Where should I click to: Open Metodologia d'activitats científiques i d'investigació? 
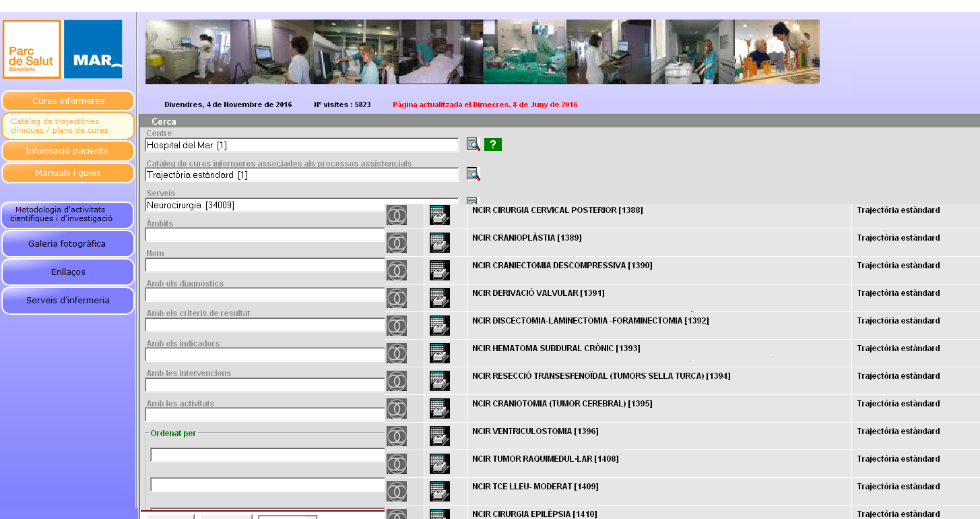click(x=68, y=214)
